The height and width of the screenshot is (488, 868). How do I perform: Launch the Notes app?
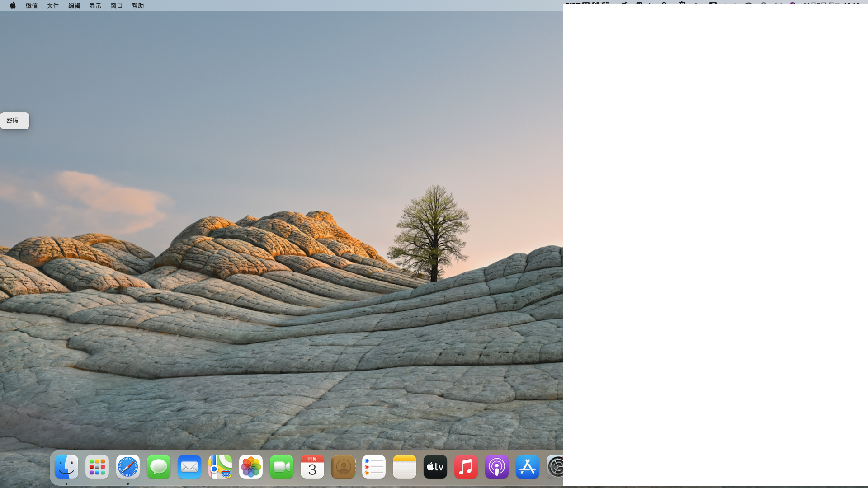[x=405, y=467]
